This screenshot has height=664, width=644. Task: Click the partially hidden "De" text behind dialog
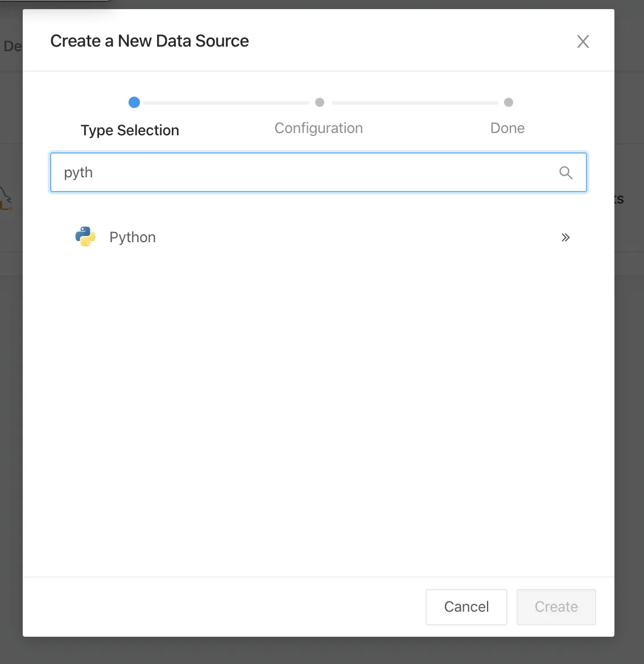(11, 46)
